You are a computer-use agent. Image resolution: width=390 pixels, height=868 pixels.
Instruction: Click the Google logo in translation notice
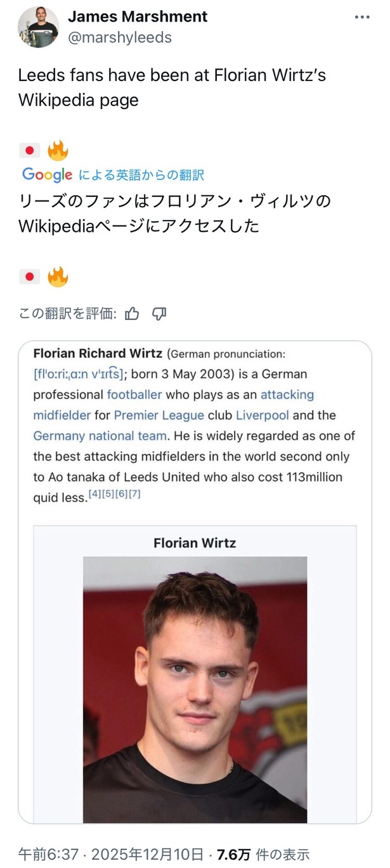(47, 175)
